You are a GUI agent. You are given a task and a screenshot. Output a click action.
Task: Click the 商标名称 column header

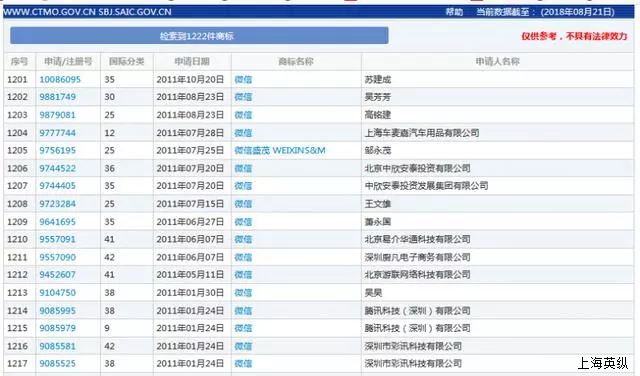click(x=296, y=62)
